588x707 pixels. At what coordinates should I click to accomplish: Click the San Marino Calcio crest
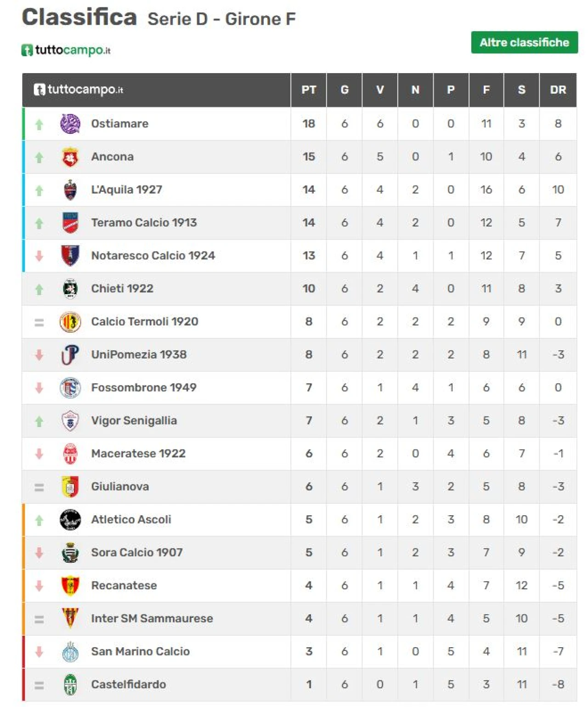70,652
